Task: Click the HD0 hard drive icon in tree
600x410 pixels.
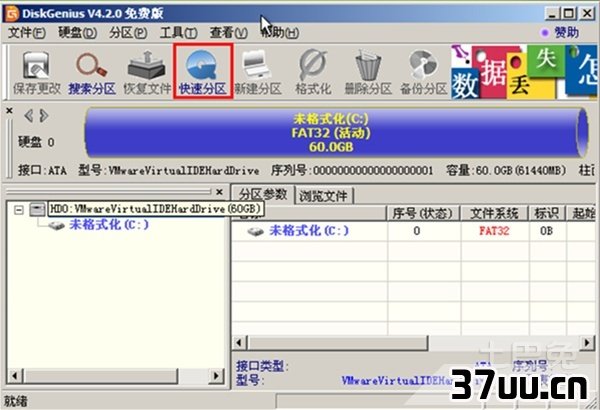Action: point(38,209)
